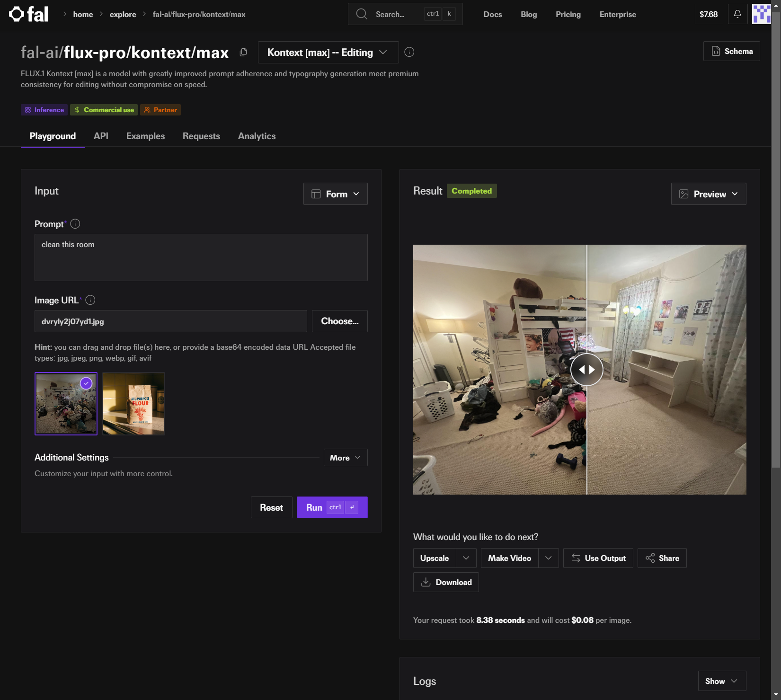
Task: Click the Form layout icon
Action: coord(316,194)
